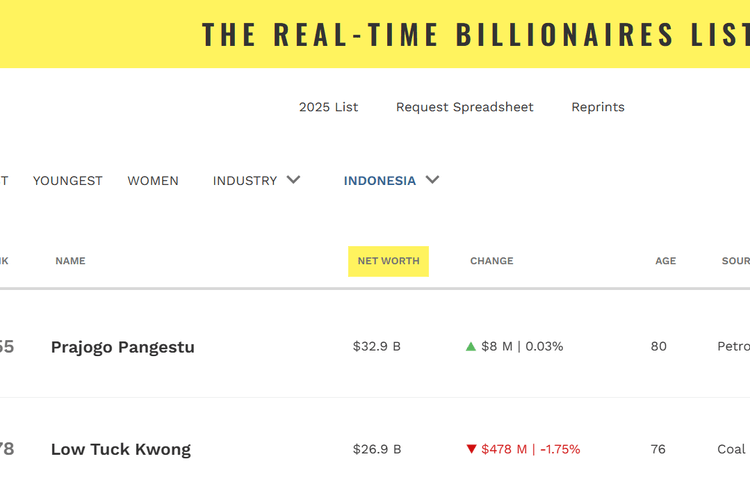Open the Reprints link
Image resolution: width=750 pixels, height=500 pixels.
tap(598, 107)
